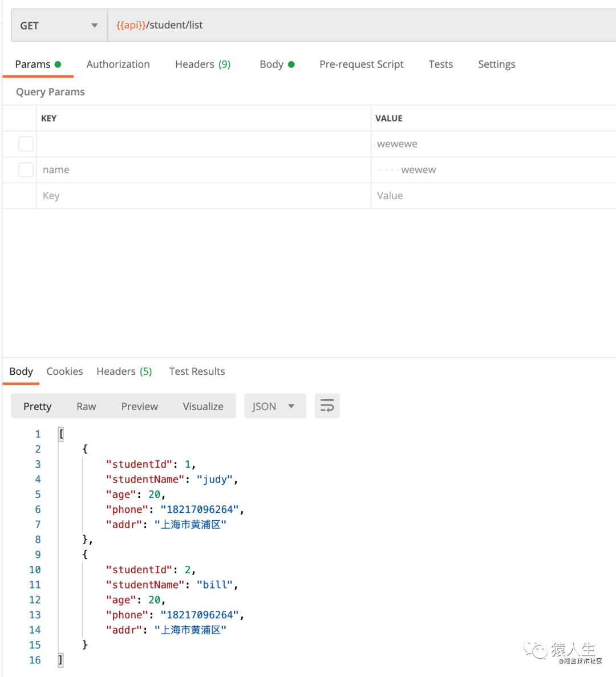Go to the Tests tab
Image resolution: width=616 pixels, height=677 pixels.
click(x=440, y=64)
